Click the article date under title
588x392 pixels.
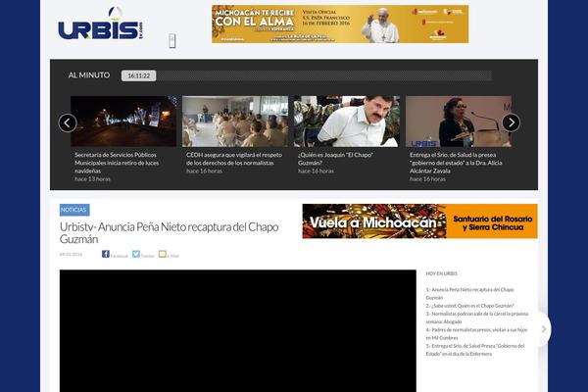pos(71,255)
